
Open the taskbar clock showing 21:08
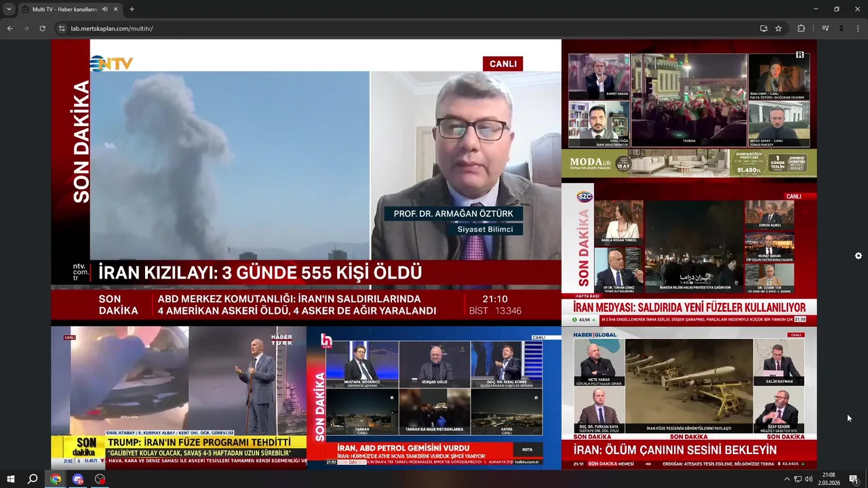coord(829,479)
